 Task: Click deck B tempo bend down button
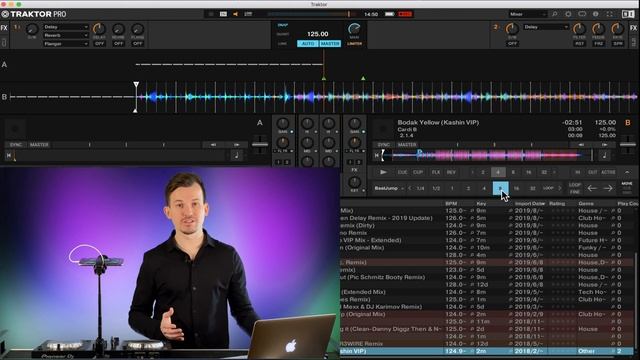(x=581, y=144)
